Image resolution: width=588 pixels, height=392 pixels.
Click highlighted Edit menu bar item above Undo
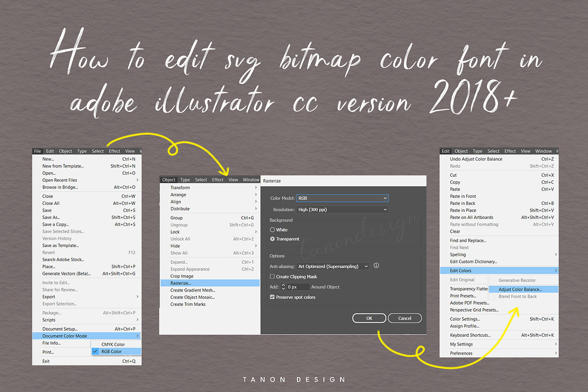[445, 151]
